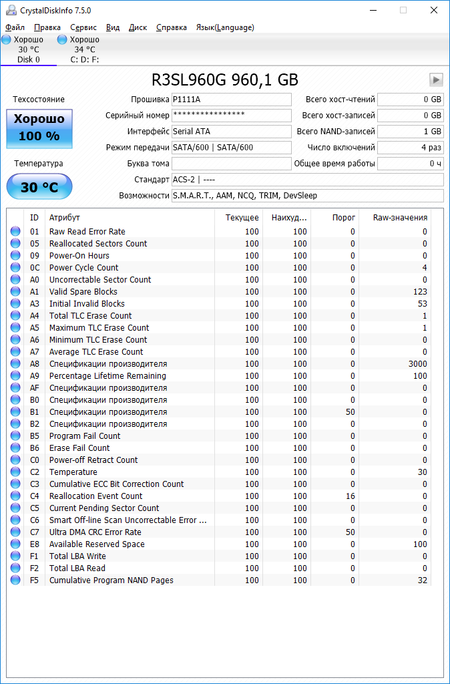The image size is (450, 684).
Task: Click the Возможности features field
Action: pyautogui.click(x=307, y=196)
